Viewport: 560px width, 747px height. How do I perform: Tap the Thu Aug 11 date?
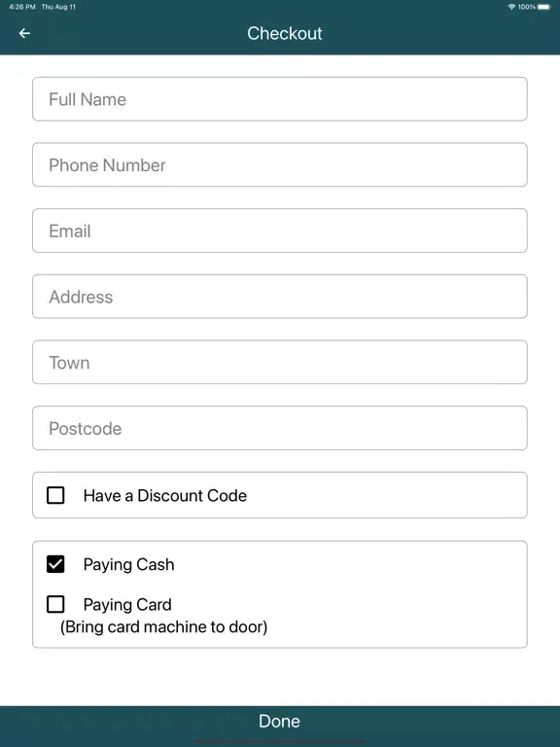(x=58, y=7)
